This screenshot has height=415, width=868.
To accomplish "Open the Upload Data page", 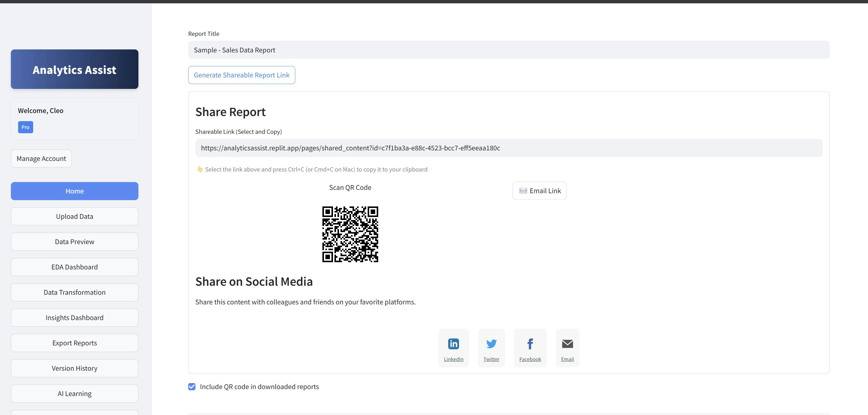I will (x=74, y=216).
